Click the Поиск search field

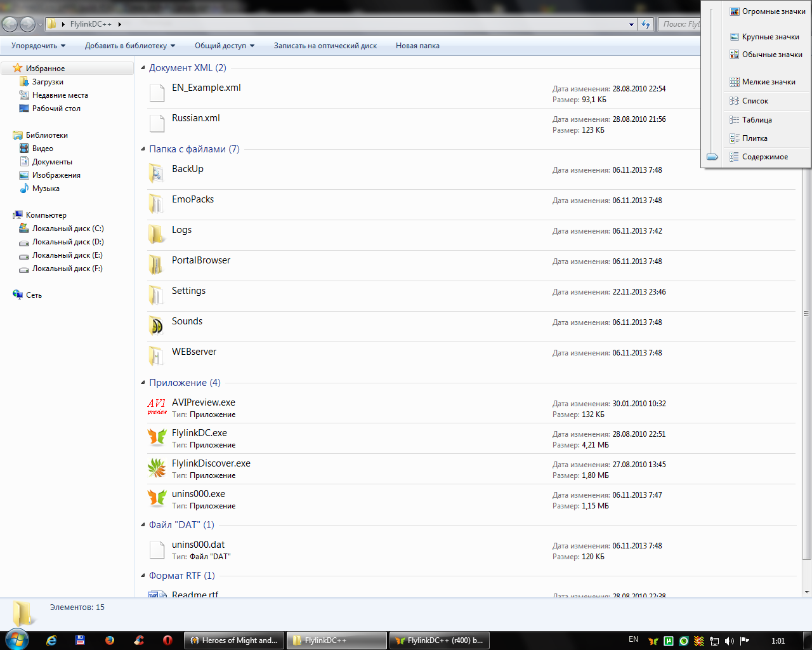679,24
